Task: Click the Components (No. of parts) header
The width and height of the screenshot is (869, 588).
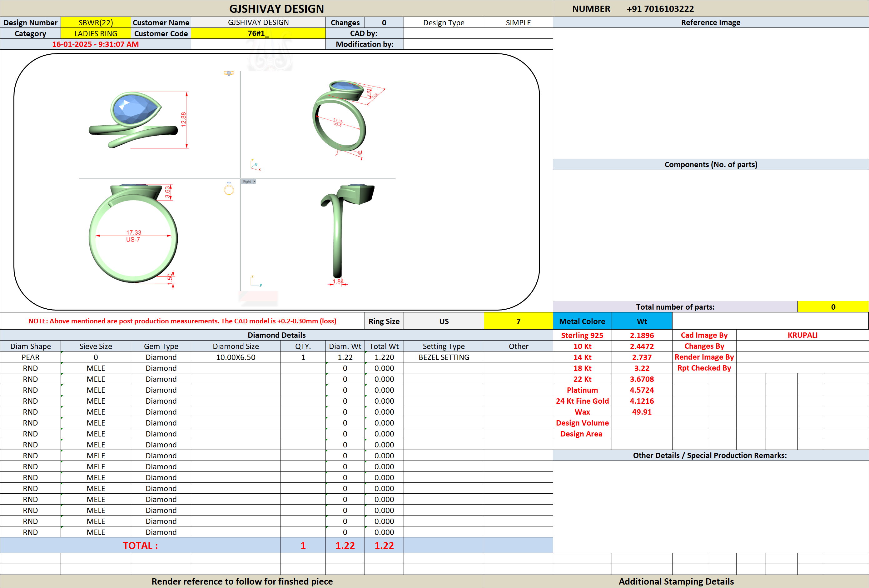Action: click(x=711, y=165)
